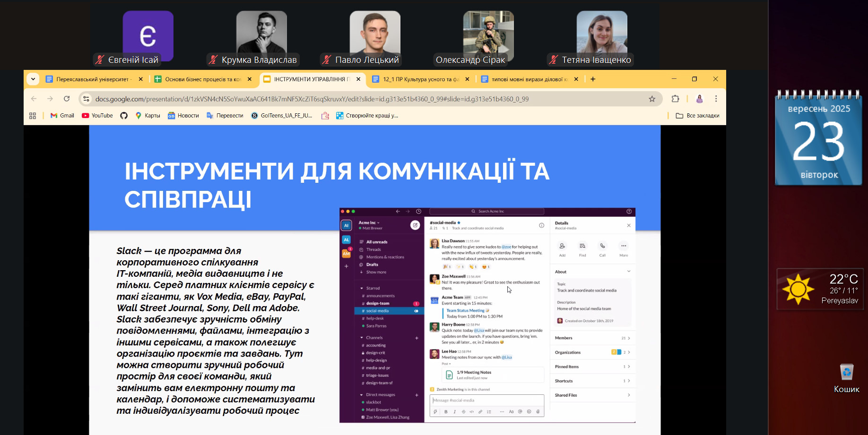The image size is (868, 435).
Task: Open the three-dot Chrome menu
Action: 716,99
